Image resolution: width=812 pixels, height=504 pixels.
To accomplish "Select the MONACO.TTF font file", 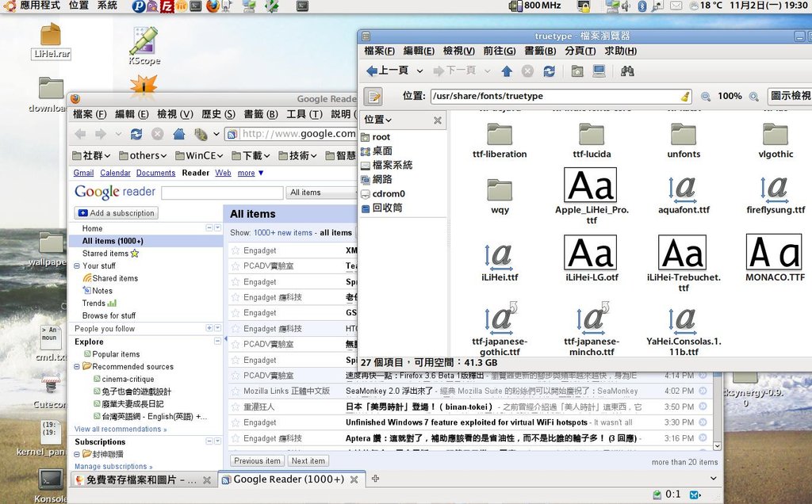I will click(x=776, y=258).
